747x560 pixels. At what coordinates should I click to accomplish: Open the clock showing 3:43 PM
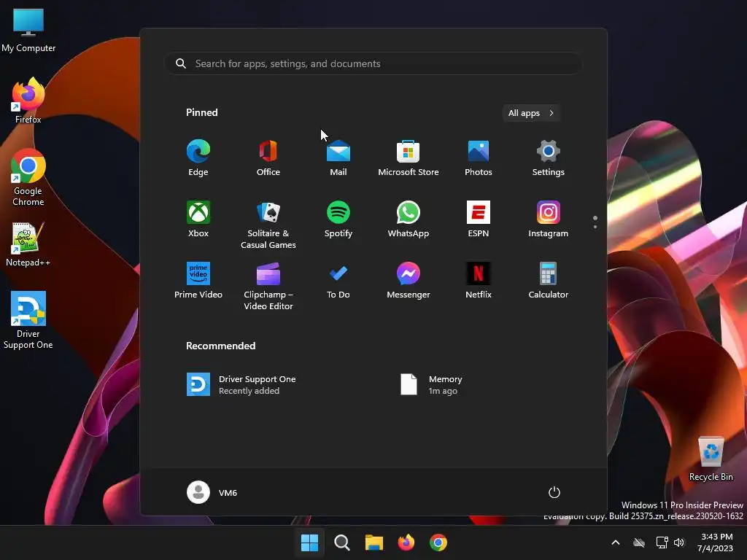pos(715,542)
